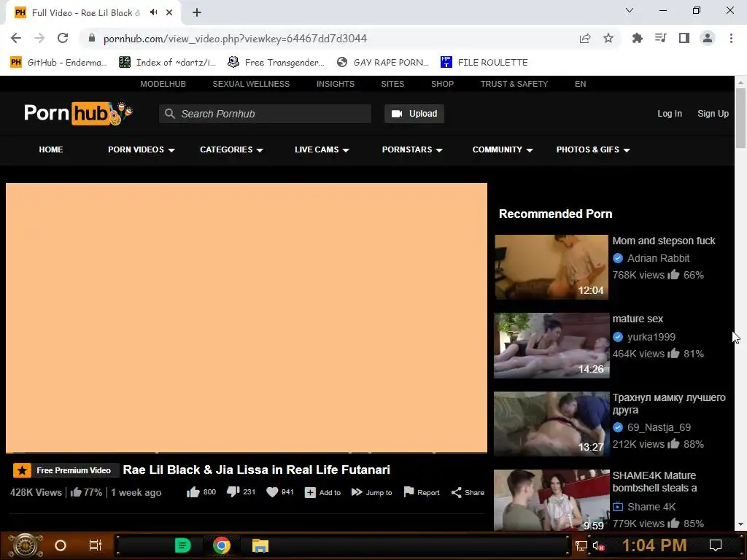This screenshot has width=747, height=560.
Task: Open Task View from the taskbar
Action: [96, 545]
